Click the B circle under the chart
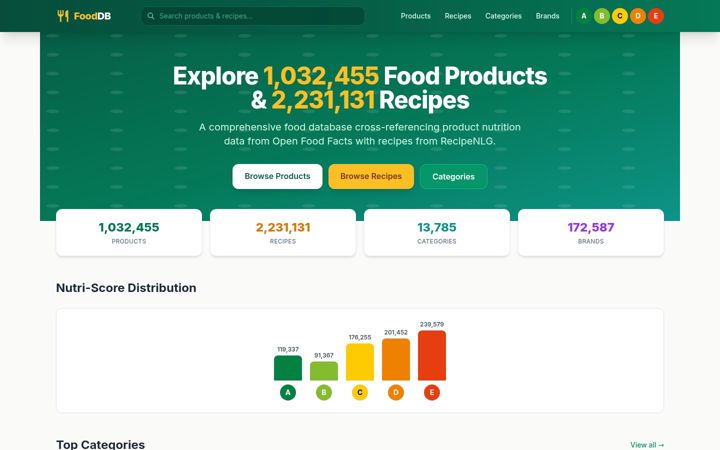This screenshot has height=450, width=720. point(324,393)
